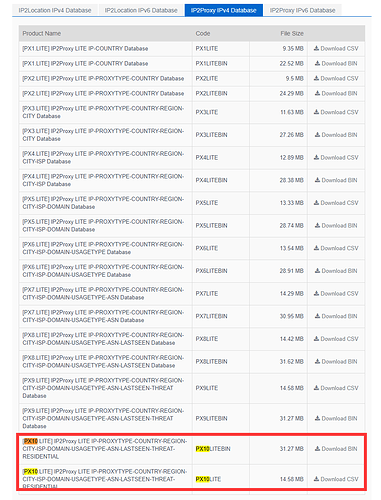This screenshot has height=500, width=381.
Task: Click the 24.29 MB file size
Action: [x=292, y=94]
